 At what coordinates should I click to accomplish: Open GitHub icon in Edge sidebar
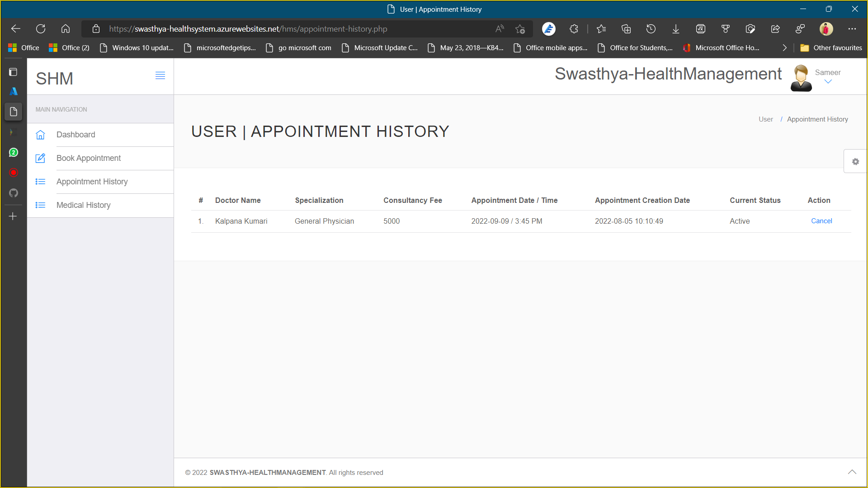(x=14, y=193)
